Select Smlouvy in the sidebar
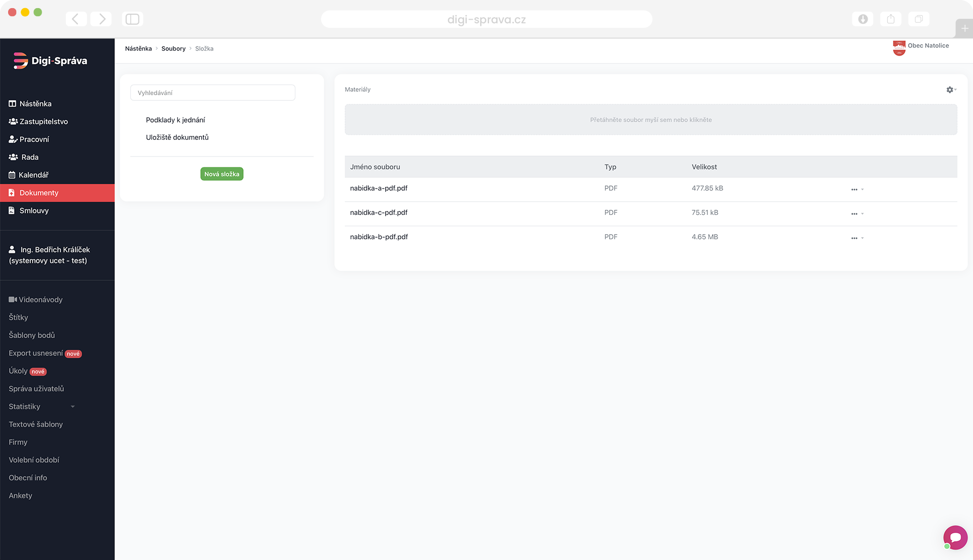This screenshot has height=560, width=973. [34, 210]
